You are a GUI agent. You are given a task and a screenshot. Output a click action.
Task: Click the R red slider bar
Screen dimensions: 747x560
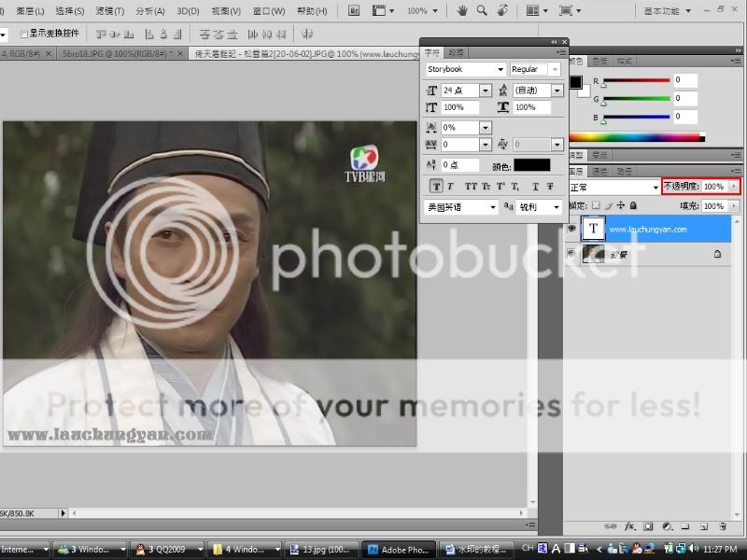637,80
